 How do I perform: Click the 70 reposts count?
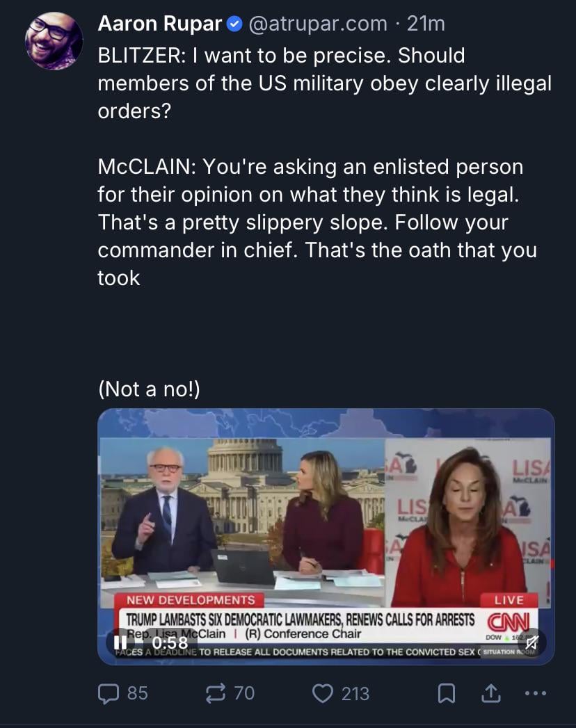tap(244, 694)
